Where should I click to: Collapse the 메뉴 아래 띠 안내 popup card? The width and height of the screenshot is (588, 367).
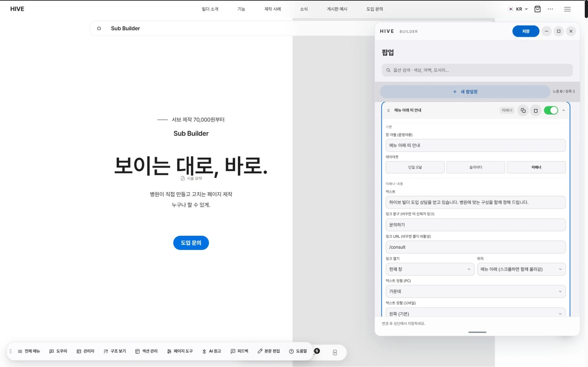[x=563, y=110]
